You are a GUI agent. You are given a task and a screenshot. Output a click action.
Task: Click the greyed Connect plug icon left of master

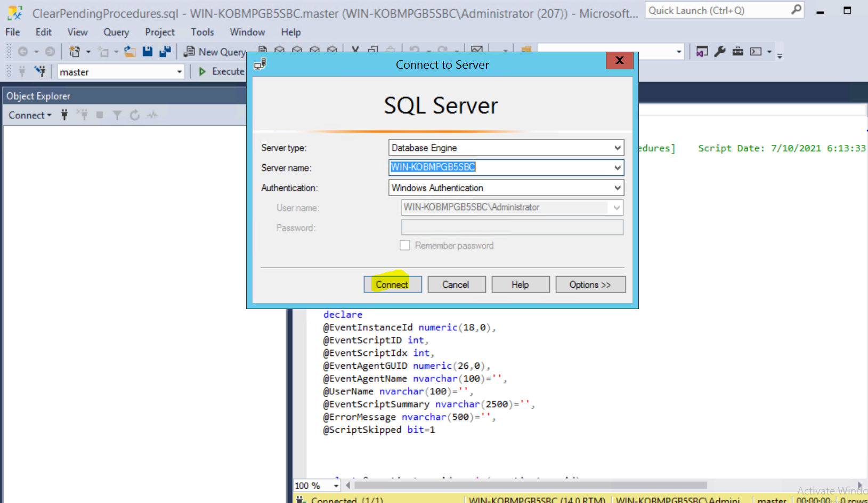point(22,71)
